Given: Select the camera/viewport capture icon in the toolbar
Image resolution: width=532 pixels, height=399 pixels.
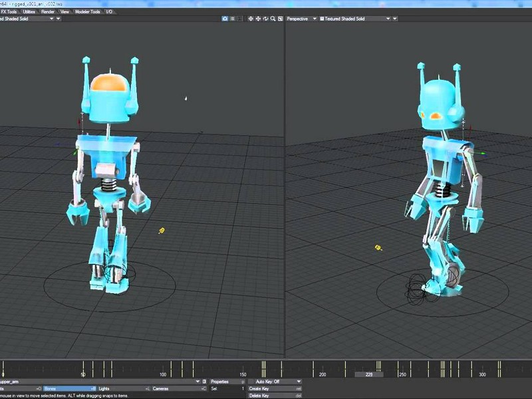Looking at the screenshot, I should pos(224,19).
